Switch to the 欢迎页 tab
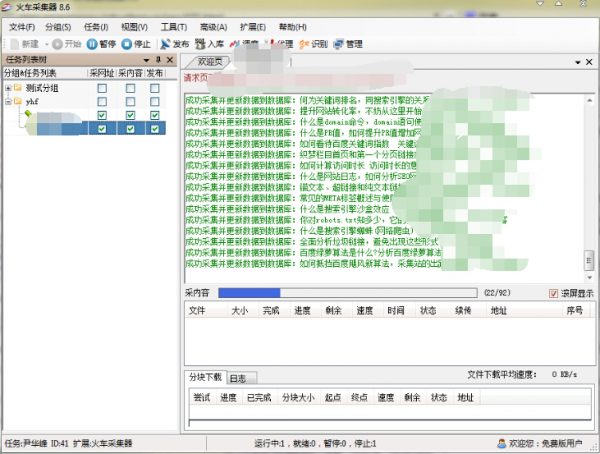The image size is (600, 454). click(209, 61)
